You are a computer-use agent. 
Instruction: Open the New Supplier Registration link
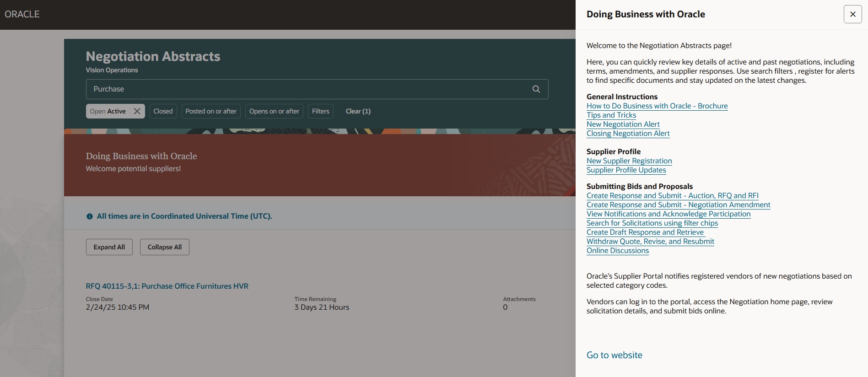pyautogui.click(x=629, y=161)
